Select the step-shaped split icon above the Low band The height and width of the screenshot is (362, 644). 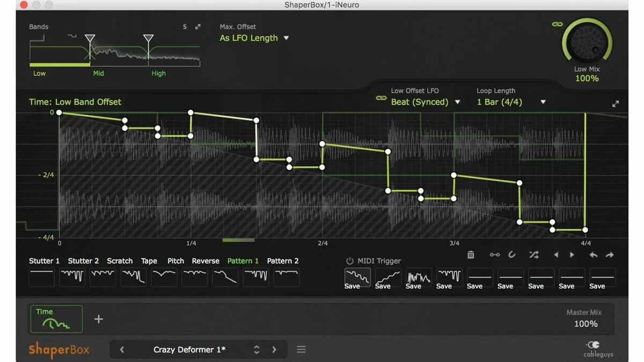tap(38, 39)
